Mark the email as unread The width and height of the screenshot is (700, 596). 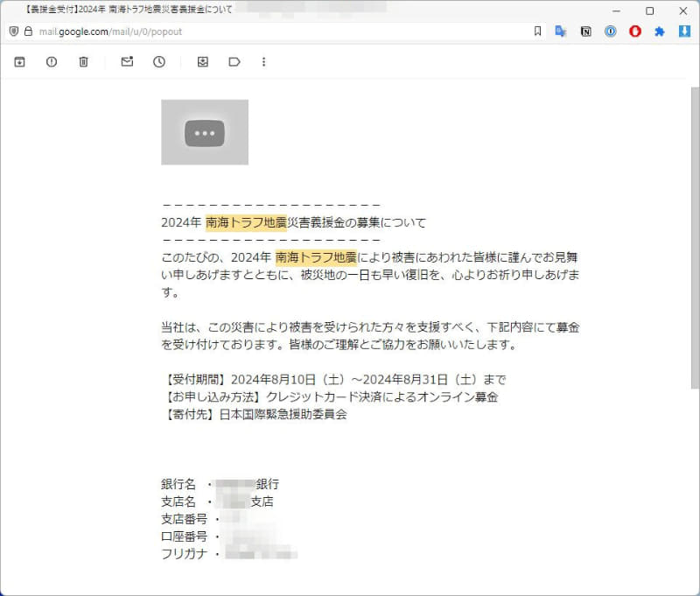coord(127,62)
